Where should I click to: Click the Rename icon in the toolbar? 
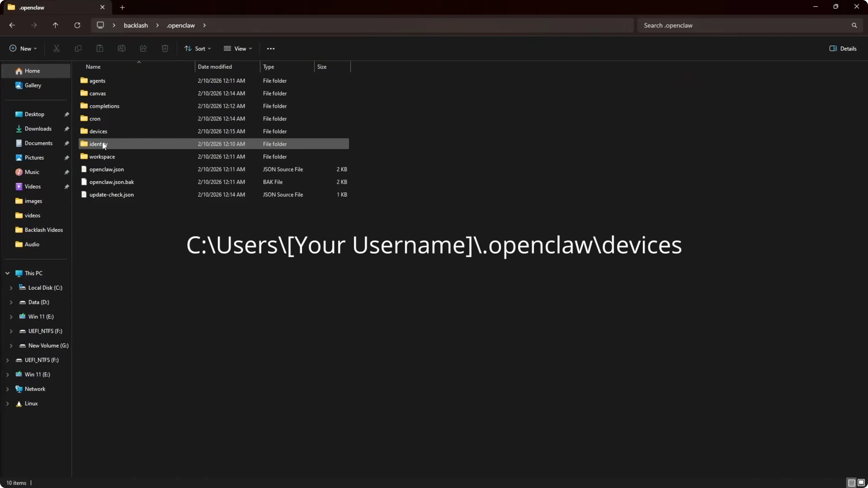pyautogui.click(x=122, y=49)
